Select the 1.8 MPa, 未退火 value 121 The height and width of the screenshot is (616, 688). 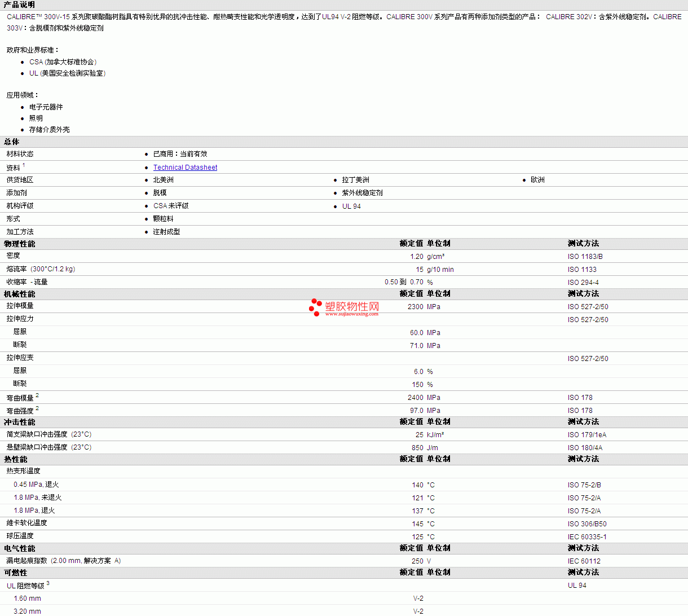click(x=417, y=498)
